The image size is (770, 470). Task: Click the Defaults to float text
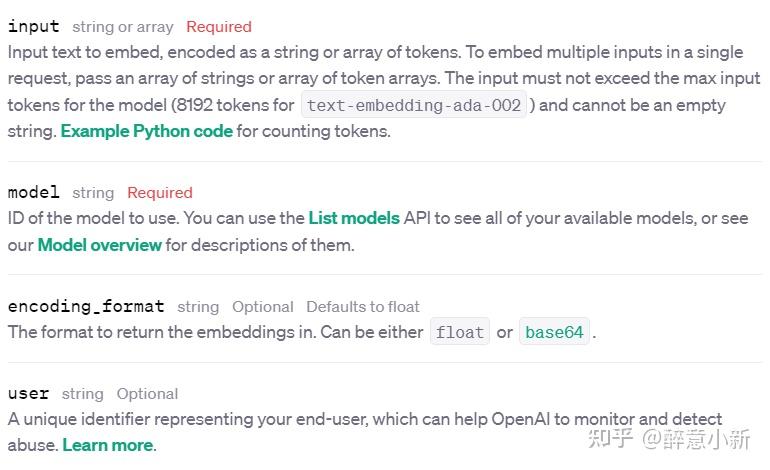363,307
